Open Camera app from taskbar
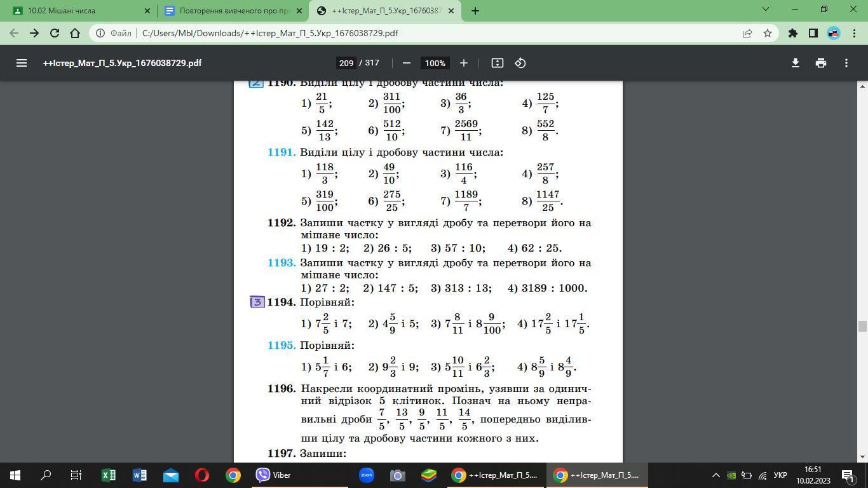This screenshot has width=868, height=488. click(398, 475)
